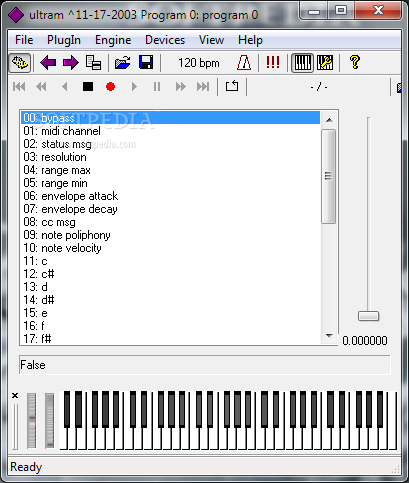
Task: Click the purple diamond title bar icon
Action: 16,15
